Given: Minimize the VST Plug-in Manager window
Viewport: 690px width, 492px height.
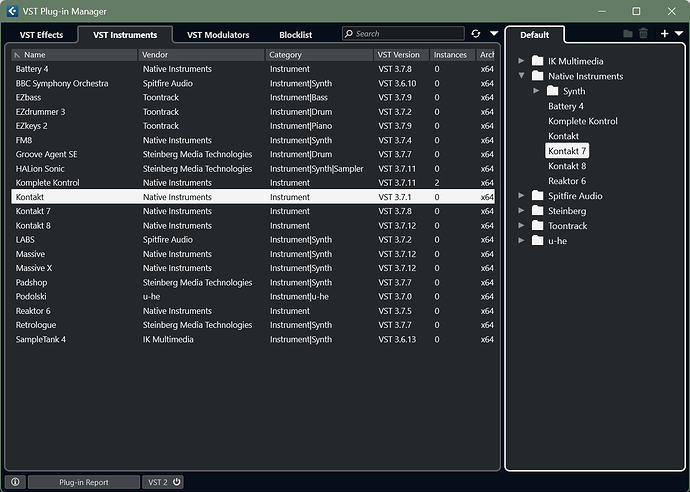Looking at the screenshot, I should pyautogui.click(x=602, y=11).
